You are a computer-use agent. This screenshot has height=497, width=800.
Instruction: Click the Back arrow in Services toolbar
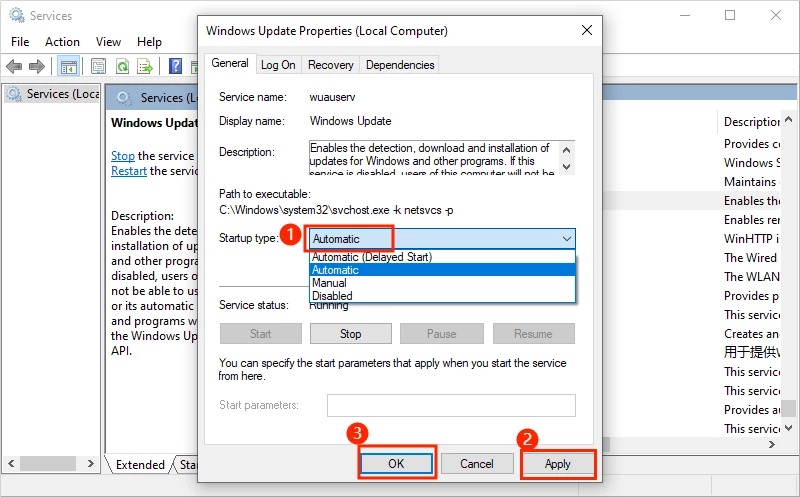tap(14, 66)
